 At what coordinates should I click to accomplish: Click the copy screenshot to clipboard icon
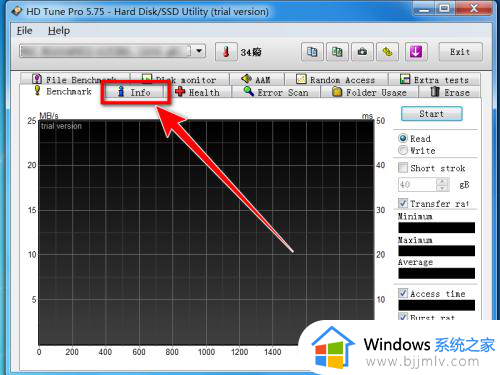[x=337, y=52]
